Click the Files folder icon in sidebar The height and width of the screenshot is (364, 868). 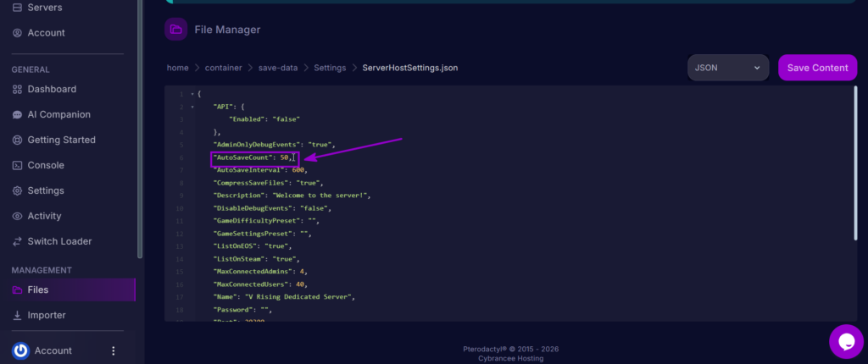point(17,290)
